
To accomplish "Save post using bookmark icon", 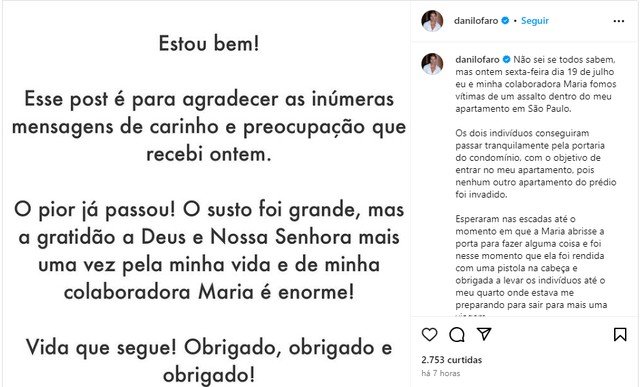I will [620, 335].
